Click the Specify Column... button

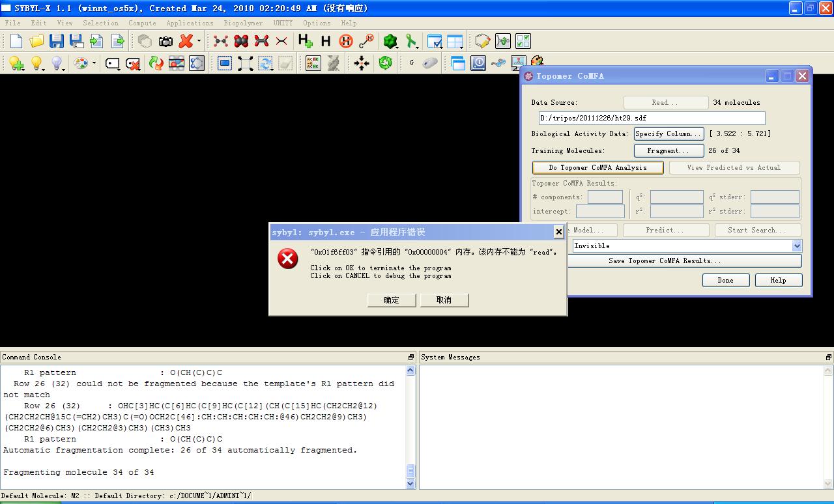669,133
